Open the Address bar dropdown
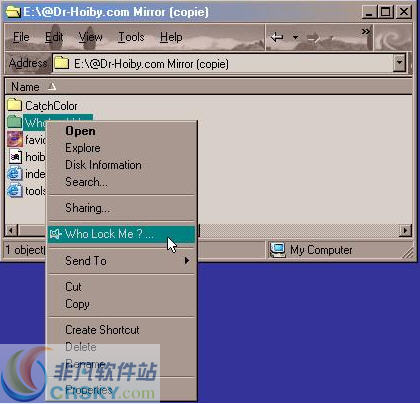420x404 pixels. [x=399, y=63]
